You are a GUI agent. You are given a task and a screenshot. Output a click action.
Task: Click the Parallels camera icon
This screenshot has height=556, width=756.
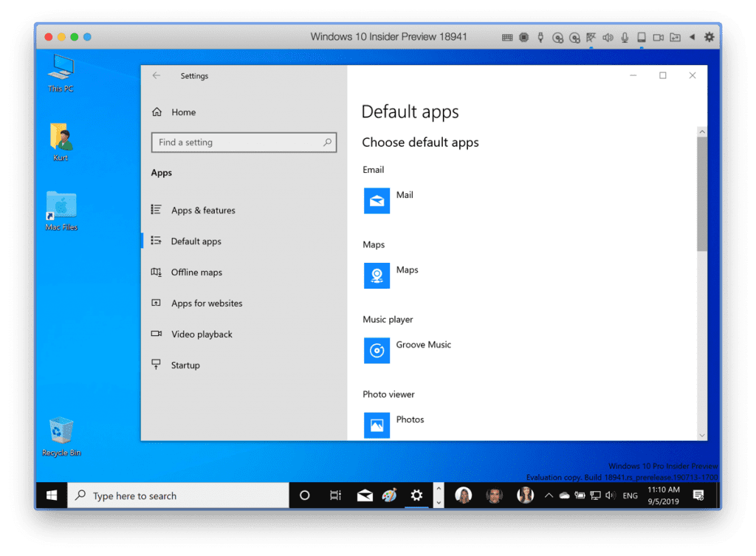tap(658, 37)
